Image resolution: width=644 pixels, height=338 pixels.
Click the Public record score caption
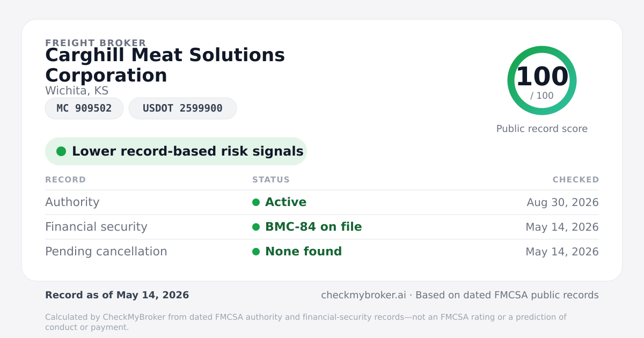tap(542, 129)
